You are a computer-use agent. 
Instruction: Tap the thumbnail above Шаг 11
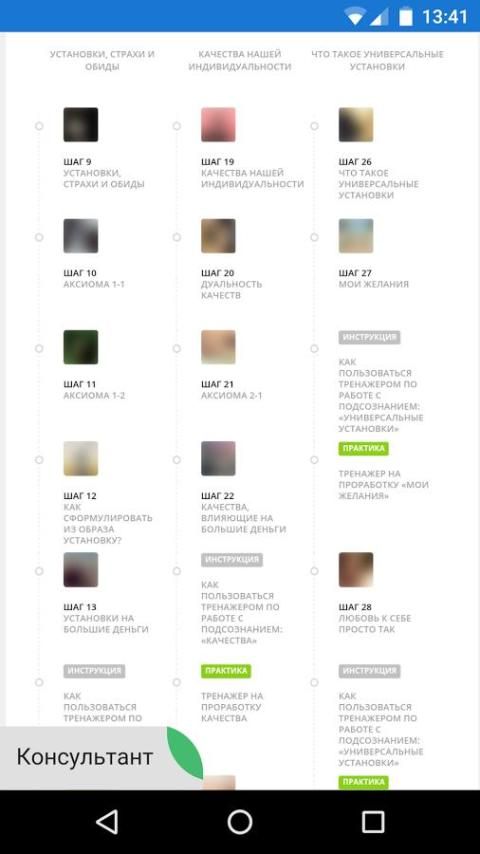81,347
